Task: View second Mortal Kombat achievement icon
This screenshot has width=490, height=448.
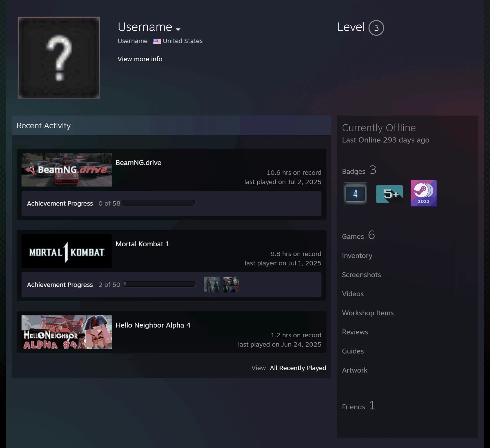Action: pos(231,285)
